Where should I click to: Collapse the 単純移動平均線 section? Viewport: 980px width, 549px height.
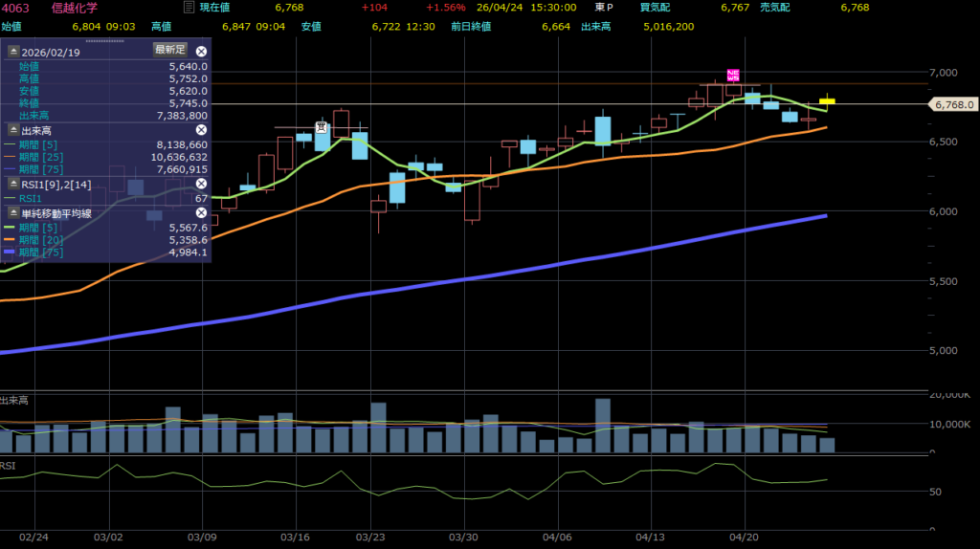click(13, 213)
